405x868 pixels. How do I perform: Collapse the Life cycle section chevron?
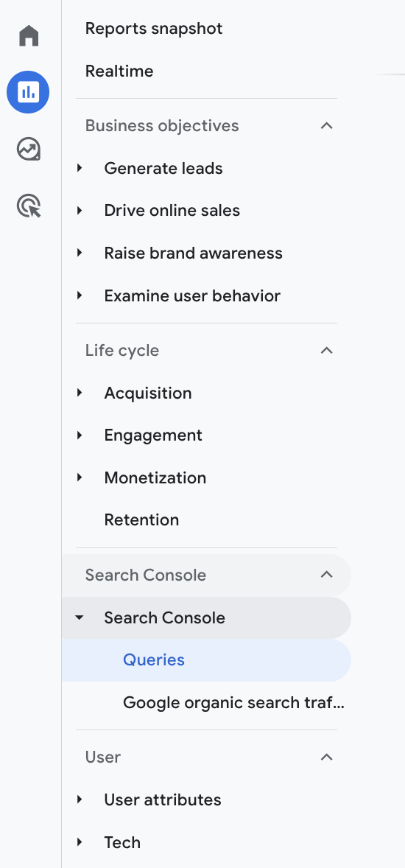click(326, 351)
